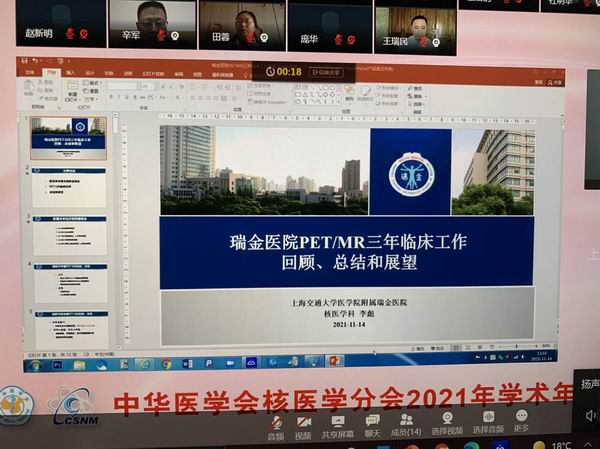
Task: Open the 替换 Replace dropdown
Action: coord(416,96)
